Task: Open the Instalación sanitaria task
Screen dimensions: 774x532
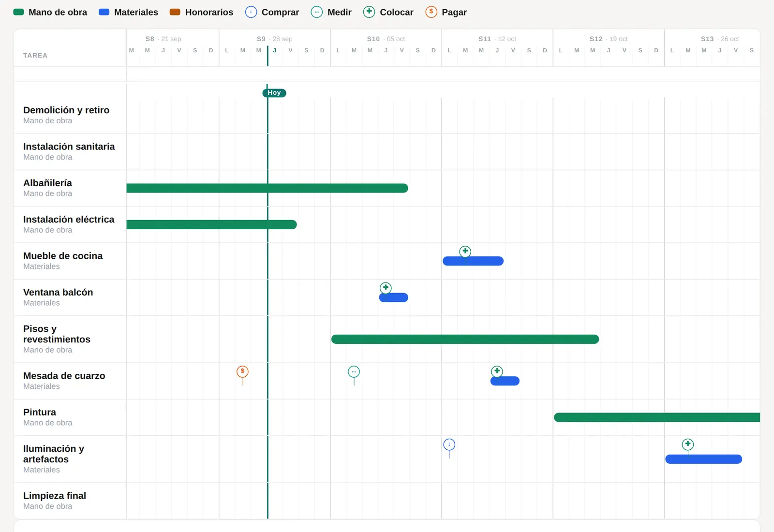Action: (x=69, y=147)
